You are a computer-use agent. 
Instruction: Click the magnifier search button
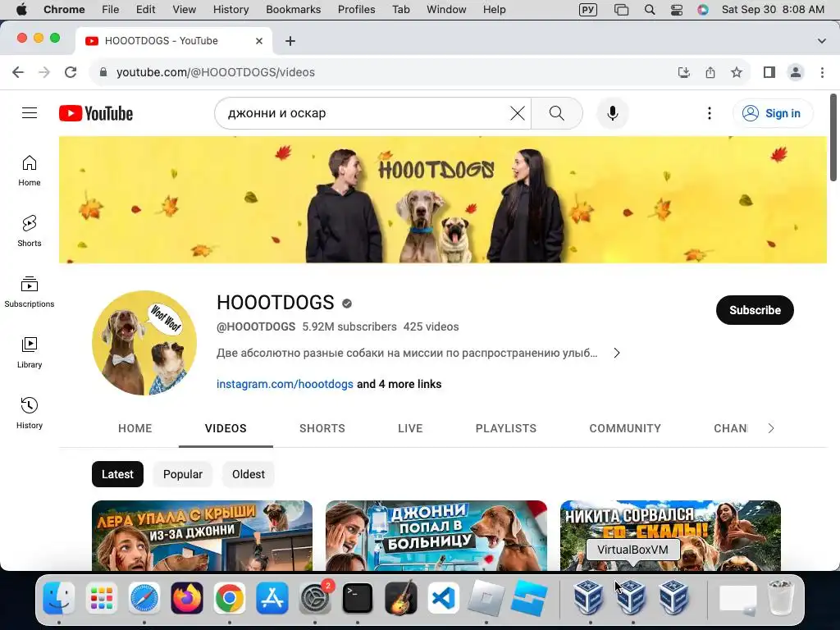coord(557,113)
